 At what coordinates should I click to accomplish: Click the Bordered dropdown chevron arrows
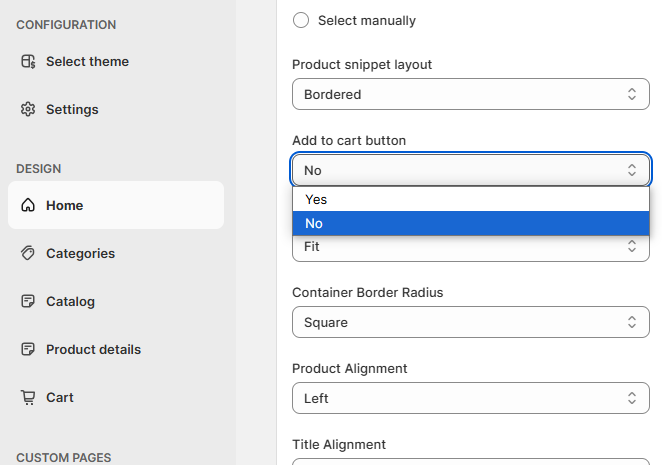tap(632, 94)
